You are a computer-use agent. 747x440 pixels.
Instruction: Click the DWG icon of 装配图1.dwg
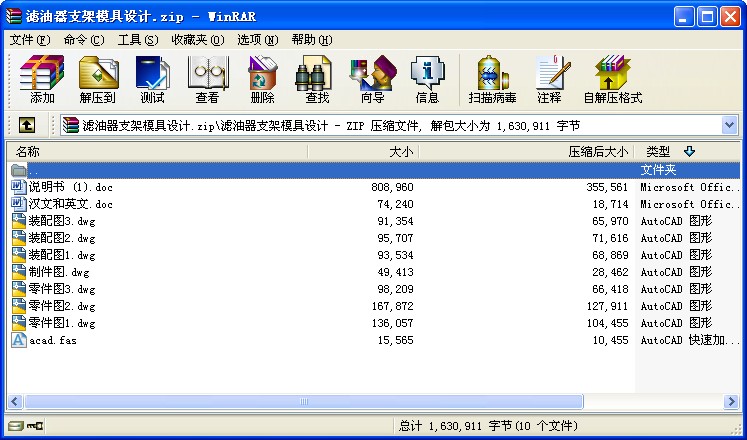pyautogui.click(x=19, y=255)
